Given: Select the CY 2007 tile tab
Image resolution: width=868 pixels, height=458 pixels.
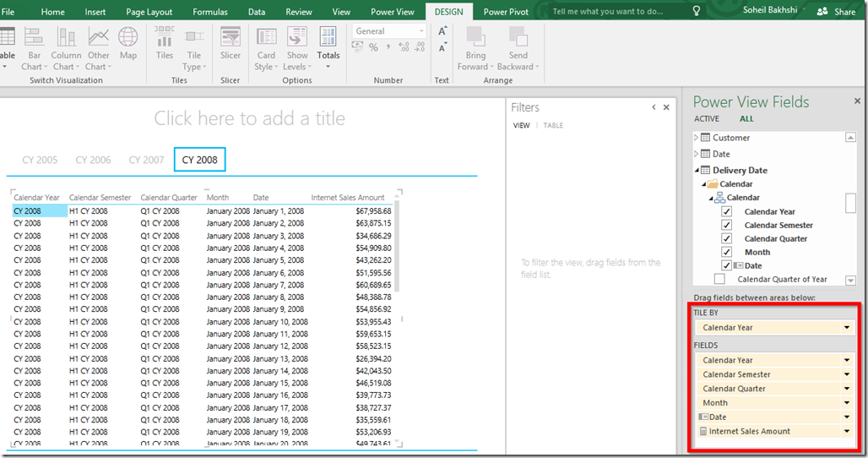Looking at the screenshot, I should tap(146, 160).
